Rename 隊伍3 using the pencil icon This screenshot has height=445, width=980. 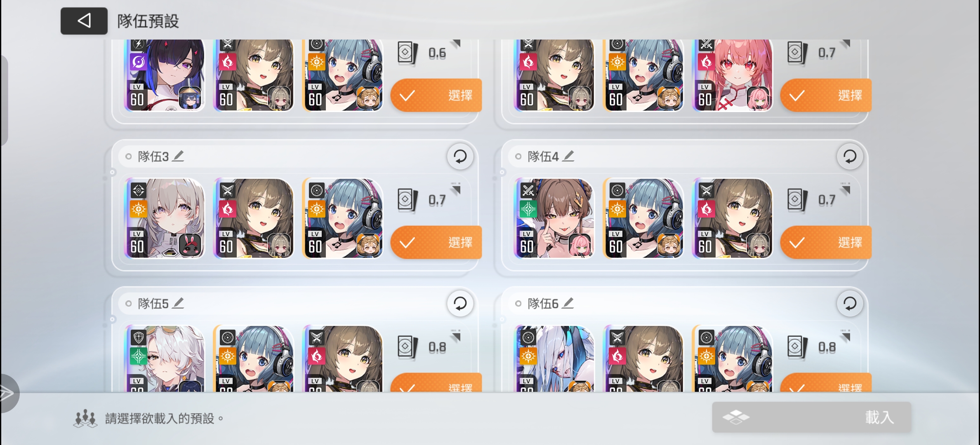(x=178, y=156)
